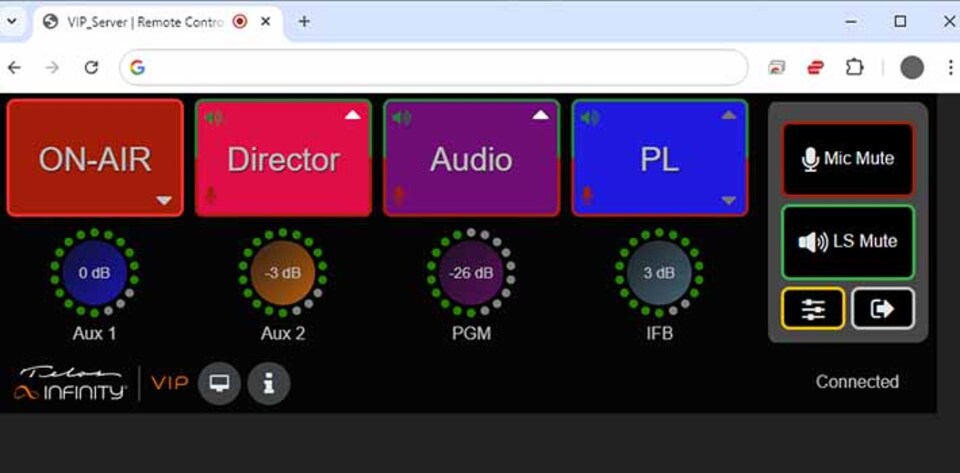Focus the browser address bar
Viewport: 960px width, 473px height.
click(x=433, y=67)
